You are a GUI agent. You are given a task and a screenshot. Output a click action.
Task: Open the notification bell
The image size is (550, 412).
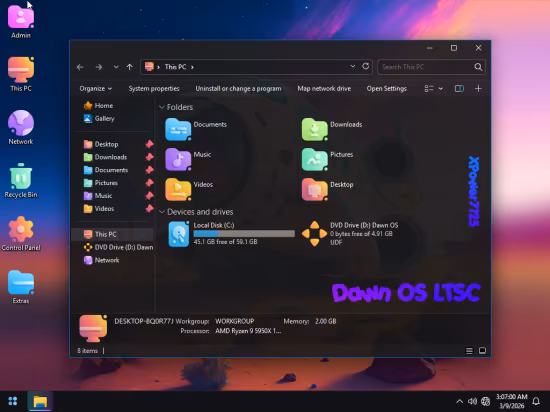(536, 401)
